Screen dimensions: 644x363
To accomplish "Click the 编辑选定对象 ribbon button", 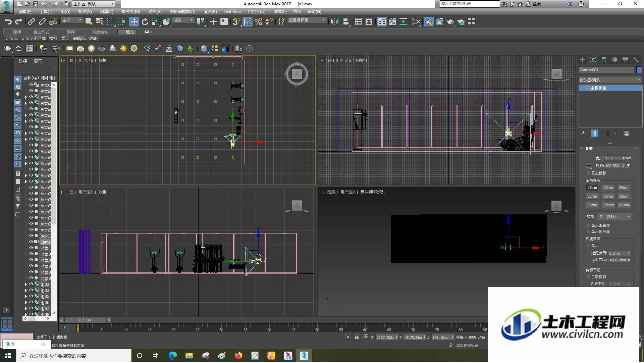I will coord(85,39).
